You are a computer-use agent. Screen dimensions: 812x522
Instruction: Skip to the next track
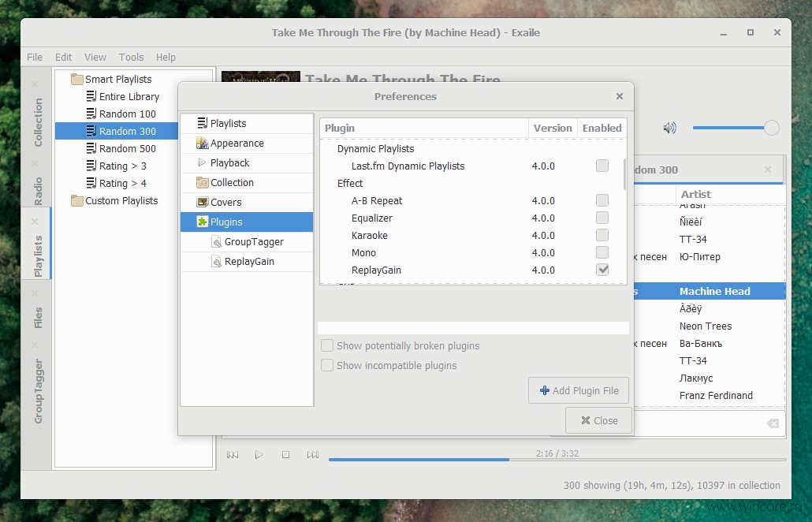coord(313,455)
